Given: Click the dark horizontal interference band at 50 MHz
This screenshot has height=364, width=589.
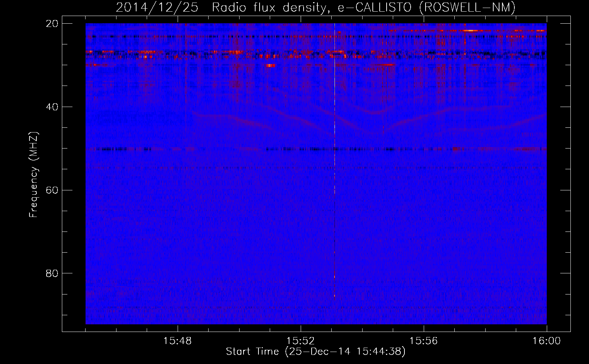Looking at the screenshot, I should (316, 149).
